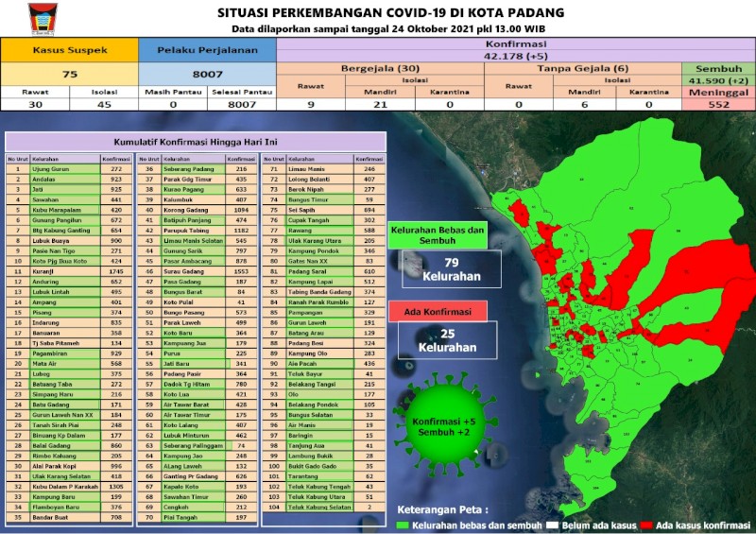Click the white legend swatch for Belum ada kasus
The image size is (756, 534).
click(553, 525)
